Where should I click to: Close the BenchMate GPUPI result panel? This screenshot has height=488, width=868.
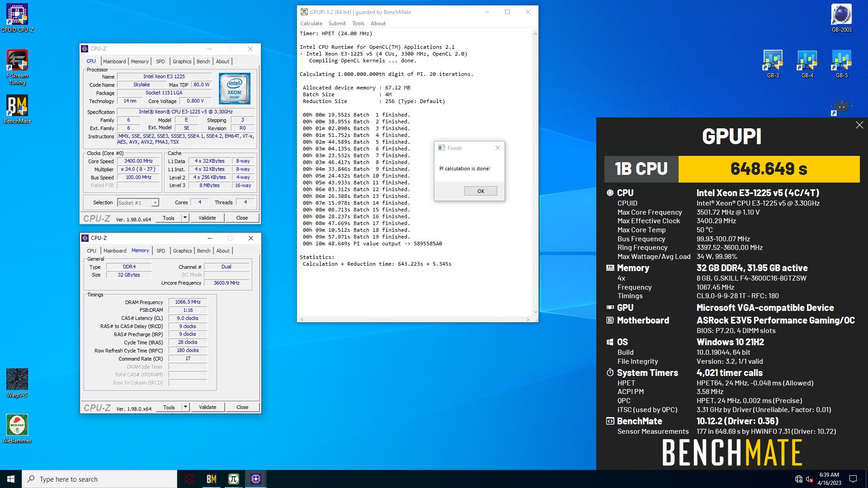click(859, 125)
